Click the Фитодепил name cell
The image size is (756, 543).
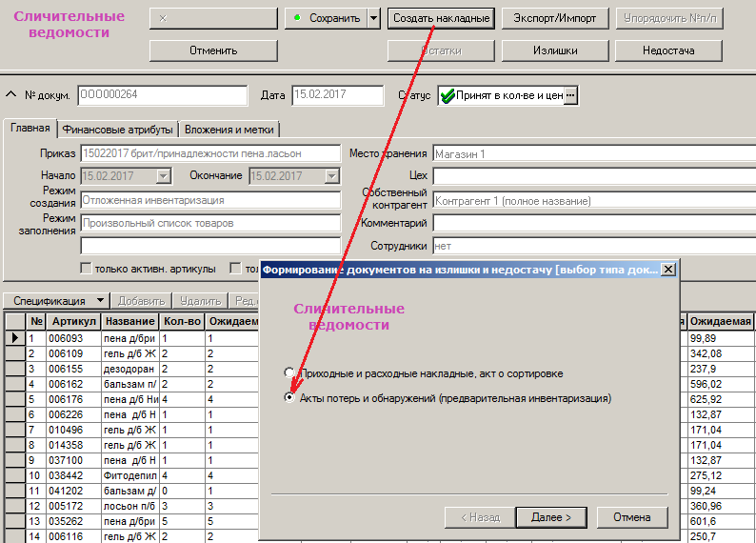pos(129,475)
